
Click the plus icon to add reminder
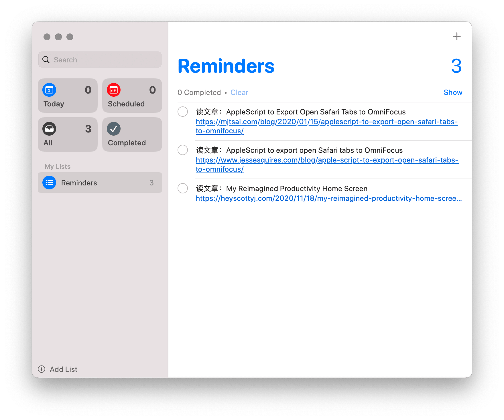click(x=457, y=36)
